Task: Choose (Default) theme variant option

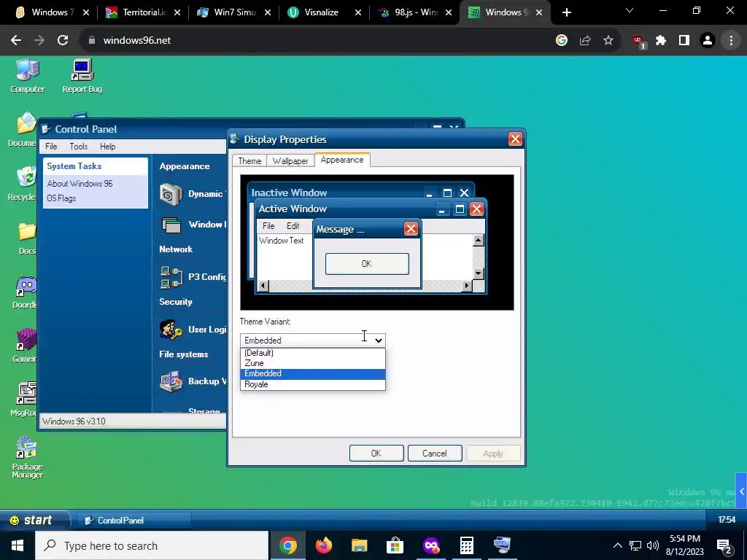Action: pos(313,353)
